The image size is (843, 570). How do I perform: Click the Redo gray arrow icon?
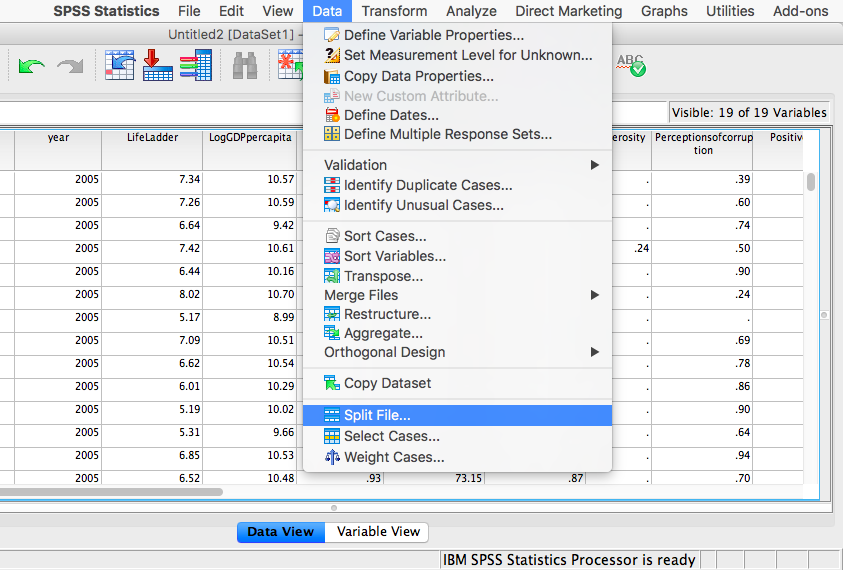pos(70,66)
